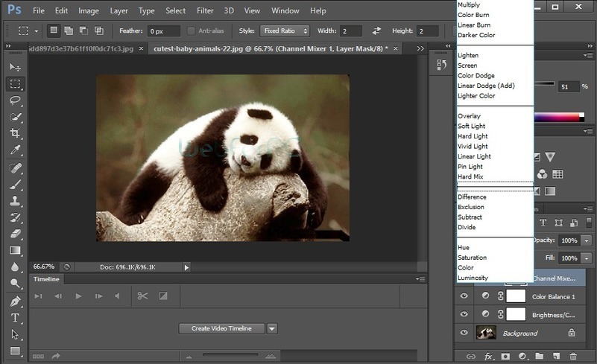This screenshot has height=364, width=597.
Task: Pick the Eyedropper tool
Action: [x=15, y=150]
